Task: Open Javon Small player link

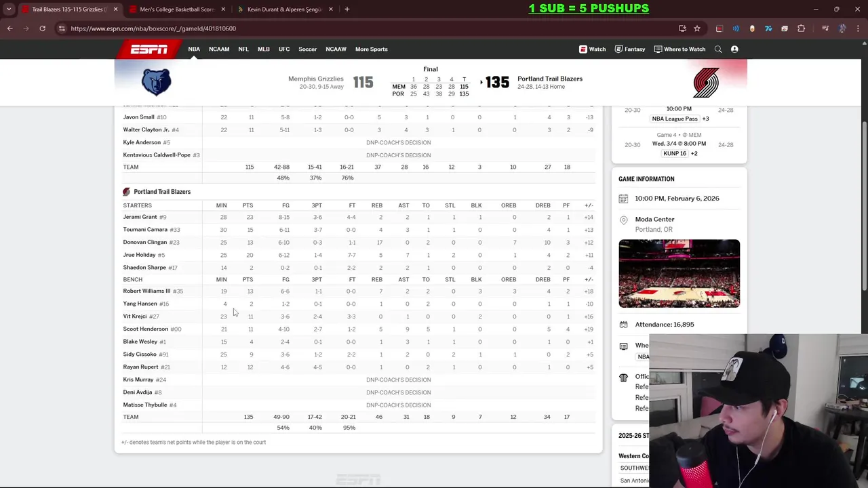Action: pos(138,117)
